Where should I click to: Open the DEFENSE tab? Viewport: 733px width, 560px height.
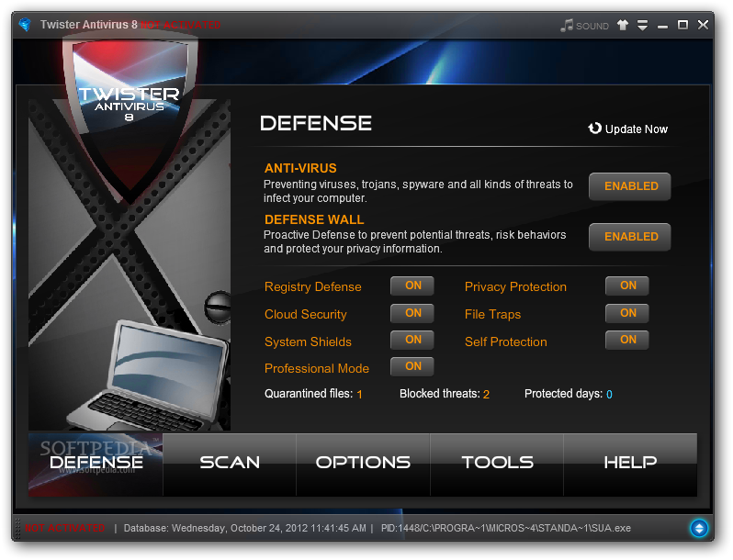(96, 465)
